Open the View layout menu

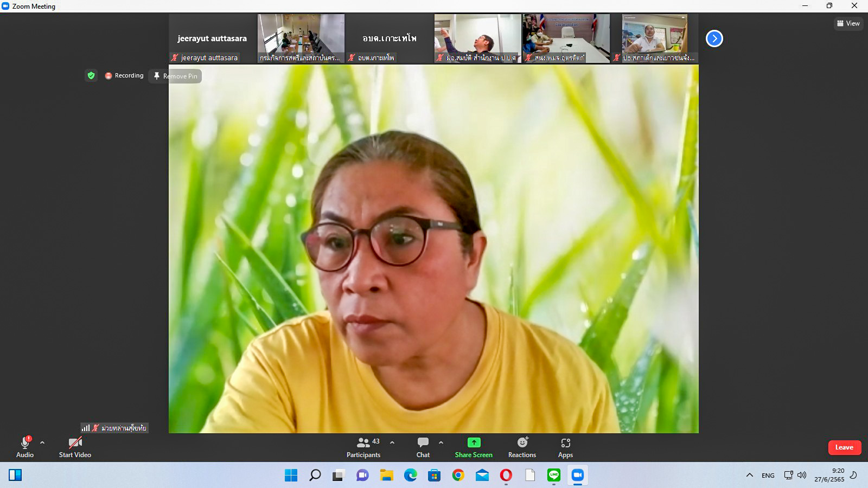[848, 23]
